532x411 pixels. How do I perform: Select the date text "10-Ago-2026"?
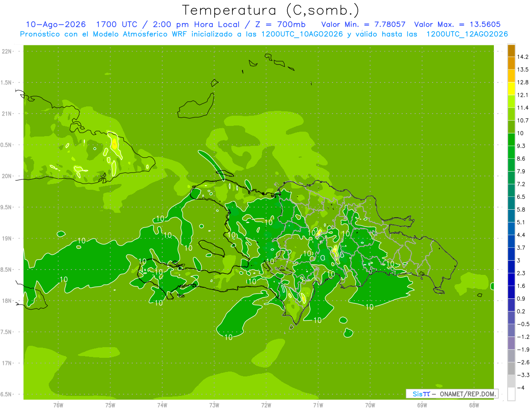coord(55,24)
